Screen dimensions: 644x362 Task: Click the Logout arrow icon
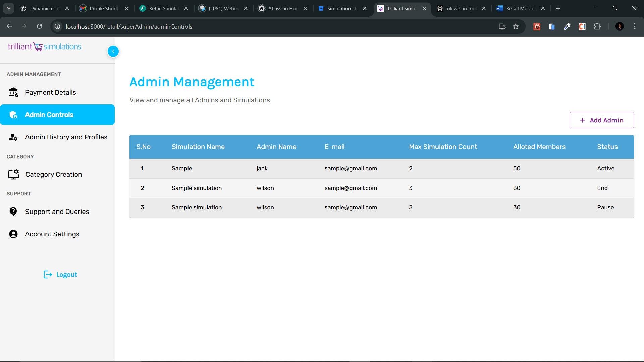pyautogui.click(x=48, y=275)
